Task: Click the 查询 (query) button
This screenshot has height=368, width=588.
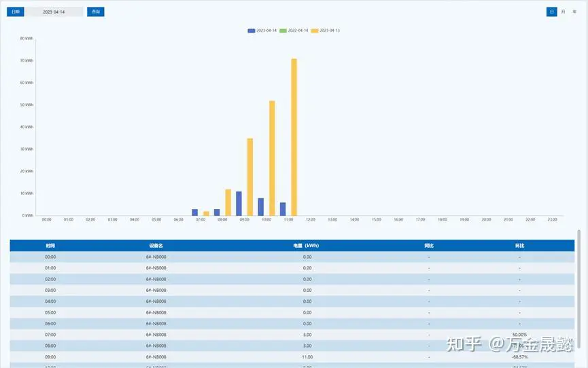Action: pyautogui.click(x=95, y=12)
